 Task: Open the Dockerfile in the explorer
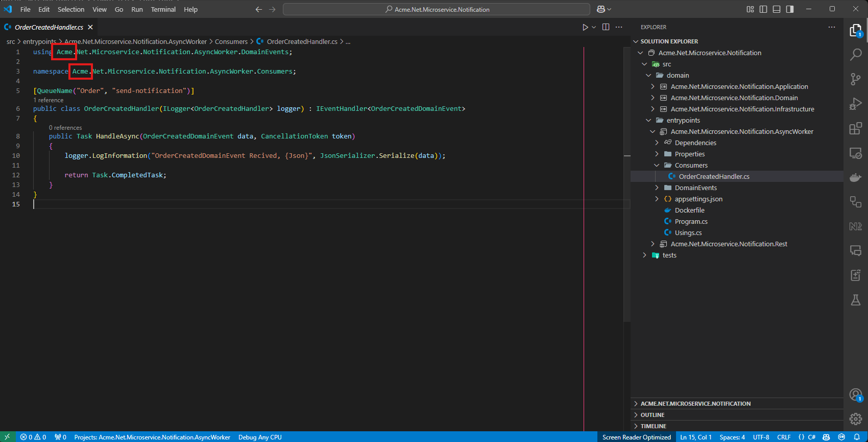[689, 210]
